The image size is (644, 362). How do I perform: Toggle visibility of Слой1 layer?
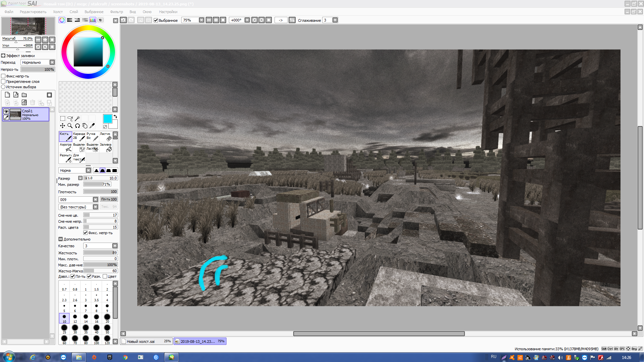tap(6, 111)
